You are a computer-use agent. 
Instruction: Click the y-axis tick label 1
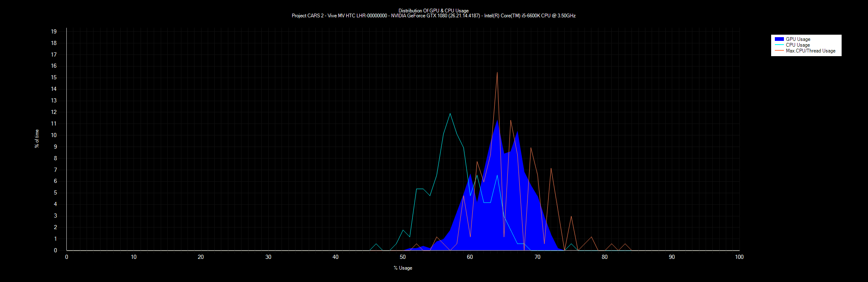[55, 239]
